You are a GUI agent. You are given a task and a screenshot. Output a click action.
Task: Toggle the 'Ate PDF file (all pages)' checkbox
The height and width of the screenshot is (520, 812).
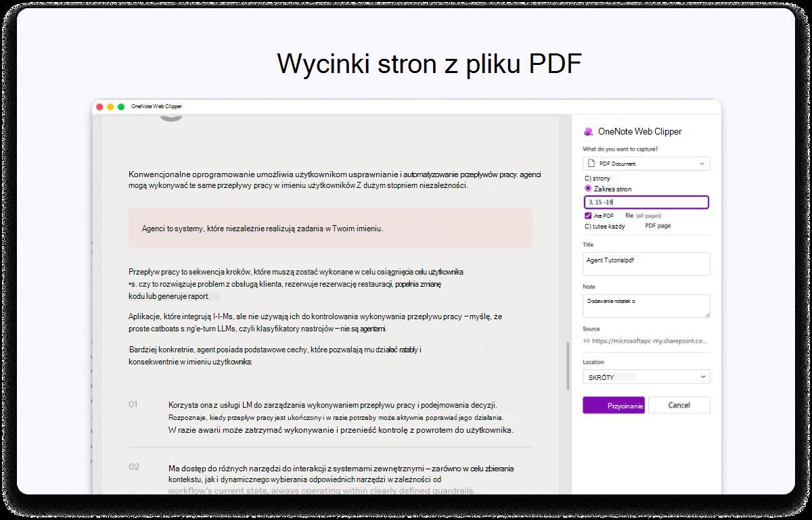pyautogui.click(x=588, y=215)
